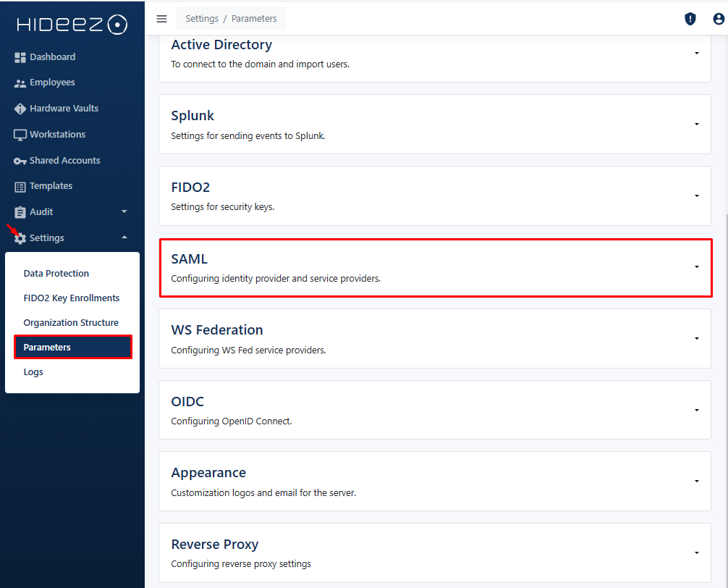The image size is (728, 588).
Task: Open the security shield alert icon
Action: click(x=690, y=19)
